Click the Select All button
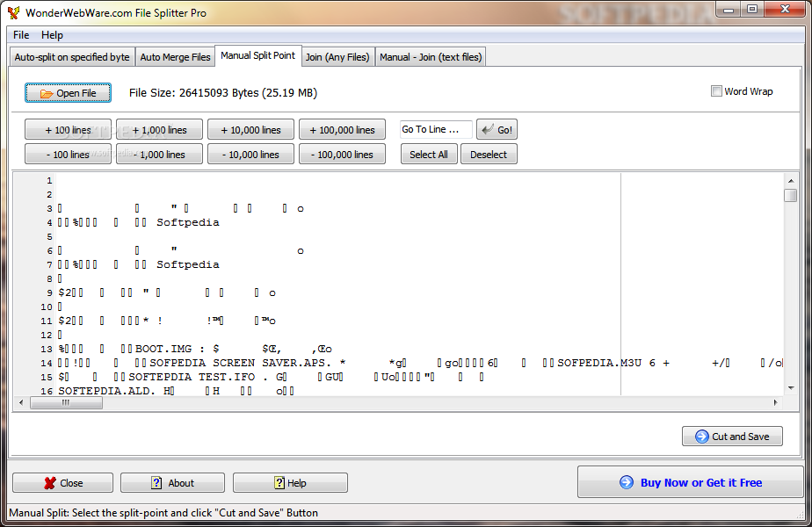Screen dimensions: 812x527 point(429,155)
